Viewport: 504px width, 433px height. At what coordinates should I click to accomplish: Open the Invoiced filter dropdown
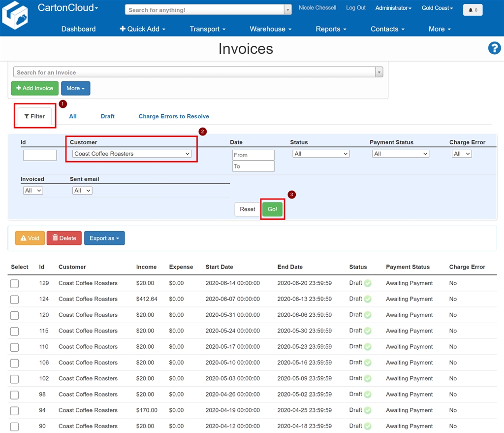coord(33,191)
